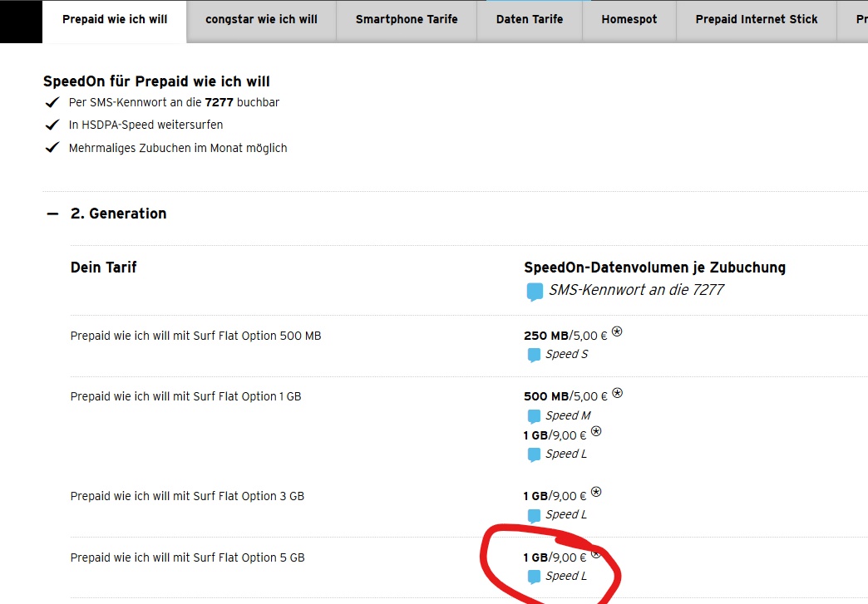The width and height of the screenshot is (868, 604).
Task: Select the Daten Tarife tab
Action: point(530,19)
